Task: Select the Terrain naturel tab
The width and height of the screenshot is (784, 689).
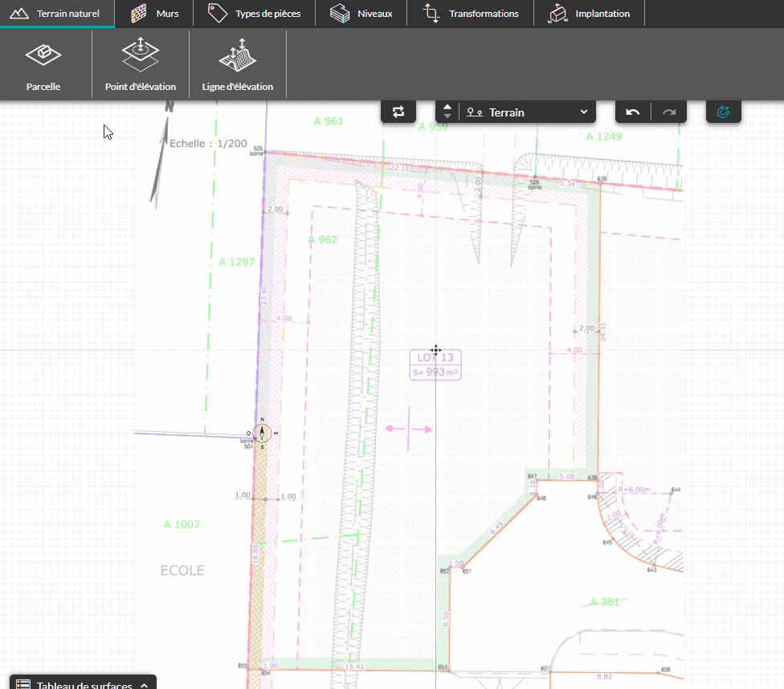Action: pos(56,14)
